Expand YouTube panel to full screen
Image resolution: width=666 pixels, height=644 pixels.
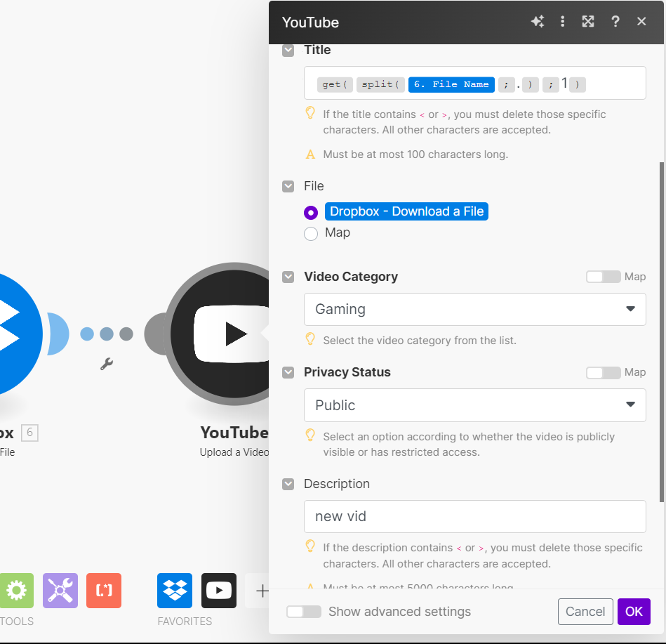pyautogui.click(x=588, y=21)
